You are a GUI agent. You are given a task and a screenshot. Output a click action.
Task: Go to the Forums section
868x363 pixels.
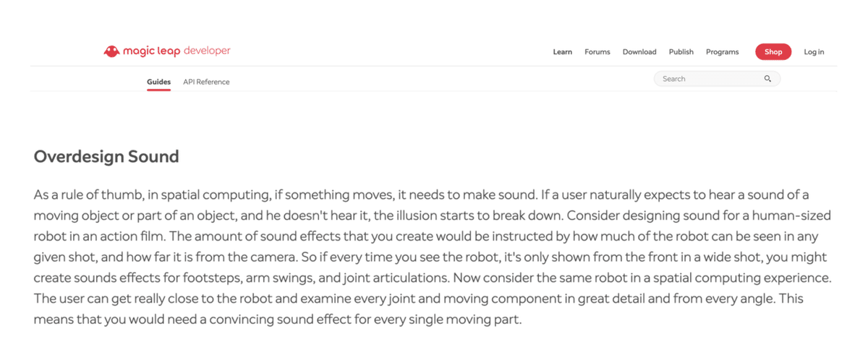click(597, 52)
